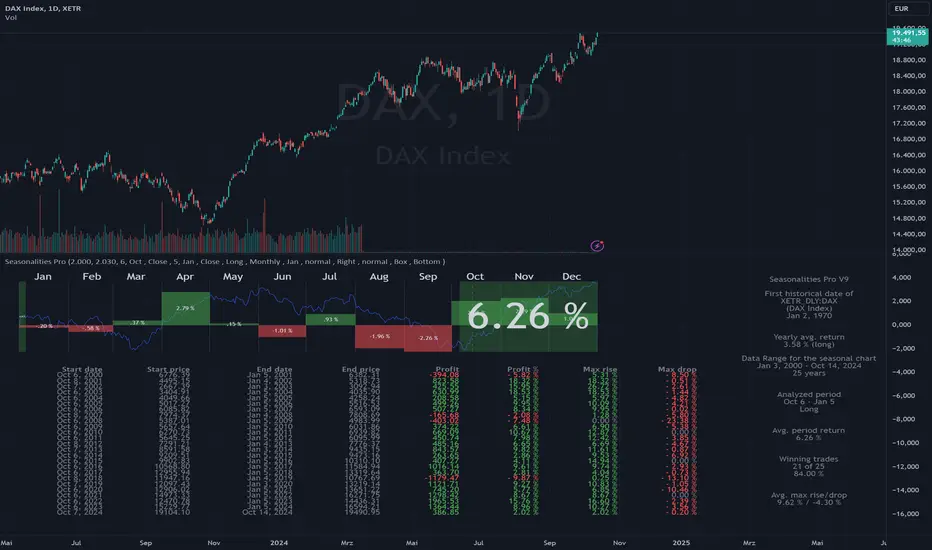Image resolution: width=932 pixels, height=550 pixels.
Task: Click the red September box showing -2.26 %
Action: pyautogui.click(x=428, y=338)
